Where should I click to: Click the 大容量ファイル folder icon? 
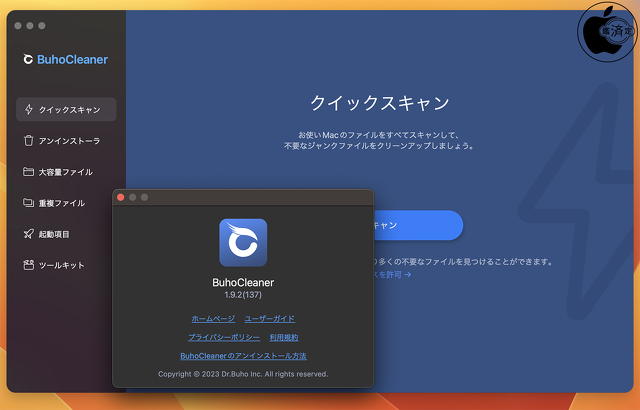click(x=29, y=172)
